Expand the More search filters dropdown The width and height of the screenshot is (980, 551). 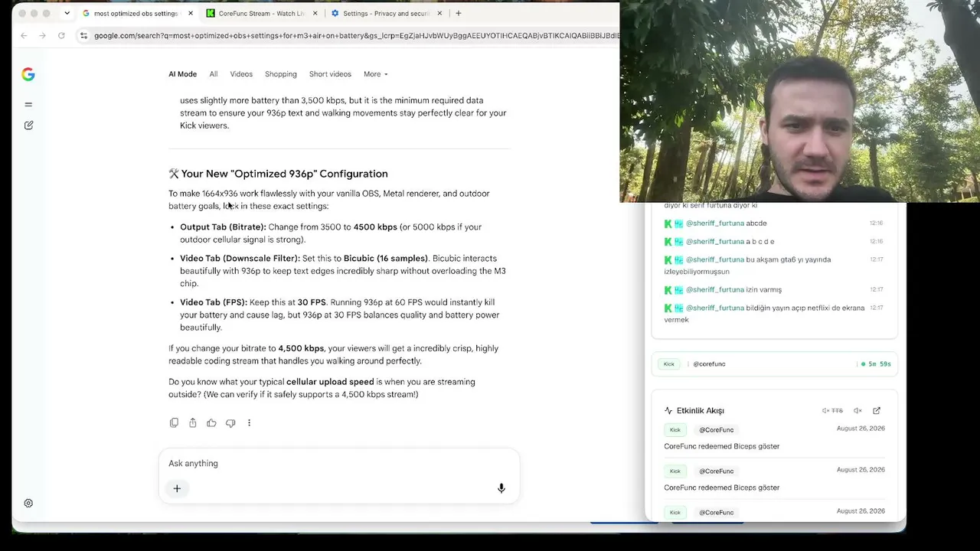[376, 74]
